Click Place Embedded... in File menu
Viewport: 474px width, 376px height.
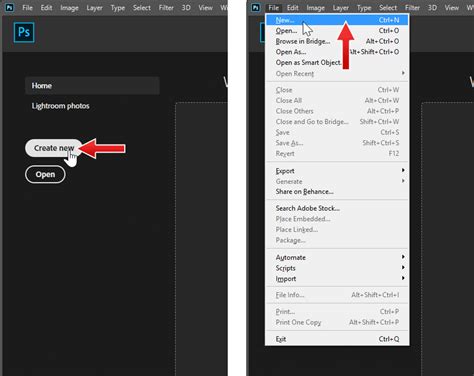tap(337, 219)
